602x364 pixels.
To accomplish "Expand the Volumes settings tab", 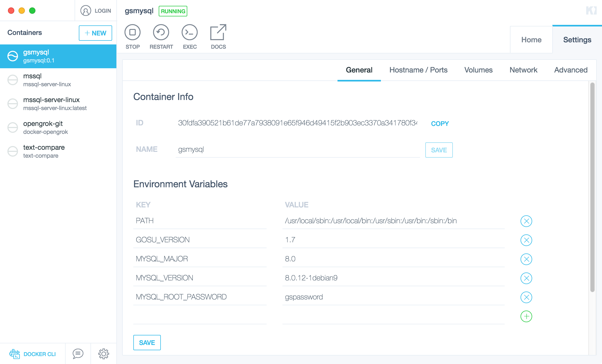I will (x=478, y=69).
